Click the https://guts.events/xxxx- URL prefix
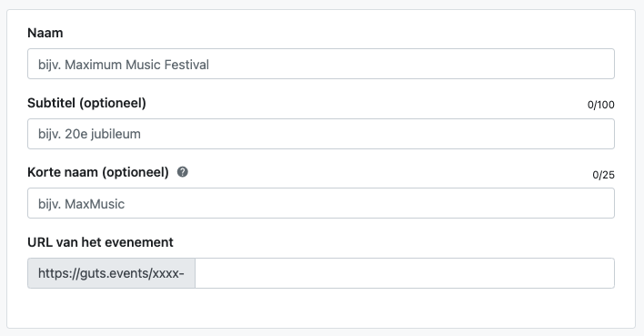The height and width of the screenshot is (336, 644). click(111, 273)
